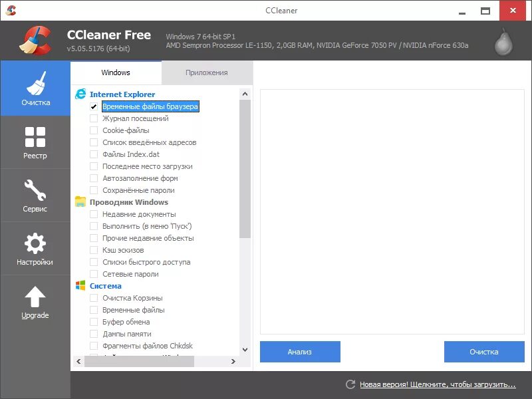Enable the Автозаполнение форм checkbox
The height and width of the screenshot is (399, 532).
pyautogui.click(x=94, y=178)
